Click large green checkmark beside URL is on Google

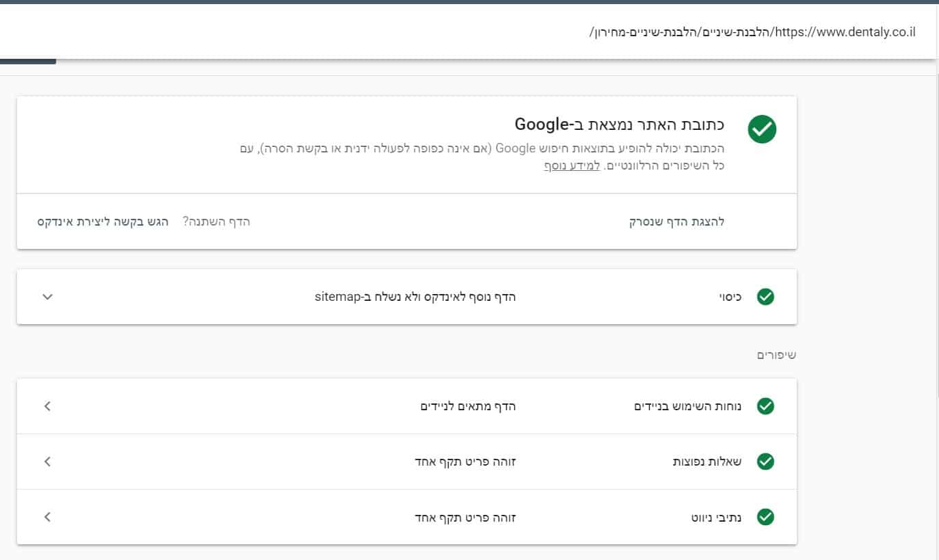click(x=762, y=129)
